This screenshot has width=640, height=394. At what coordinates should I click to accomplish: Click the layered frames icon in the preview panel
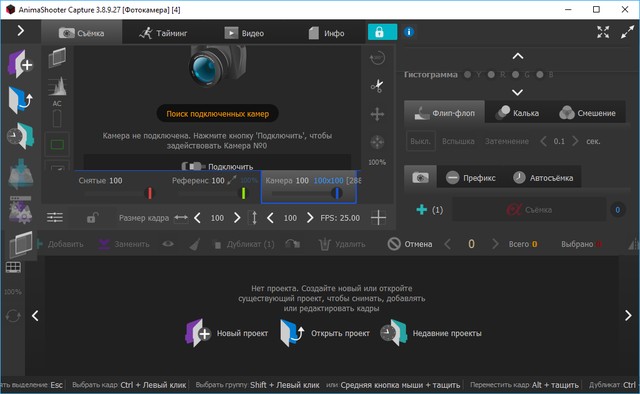(x=57, y=57)
